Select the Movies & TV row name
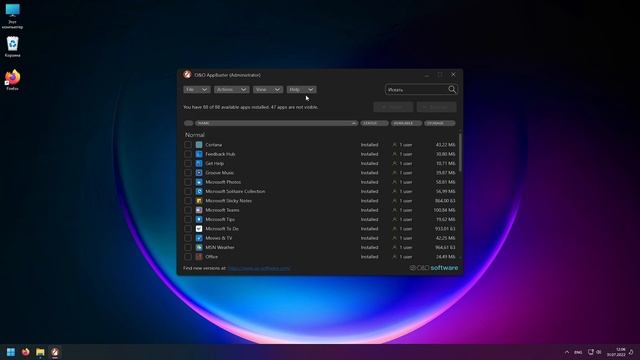This screenshot has width=640, height=360. pos(219,238)
